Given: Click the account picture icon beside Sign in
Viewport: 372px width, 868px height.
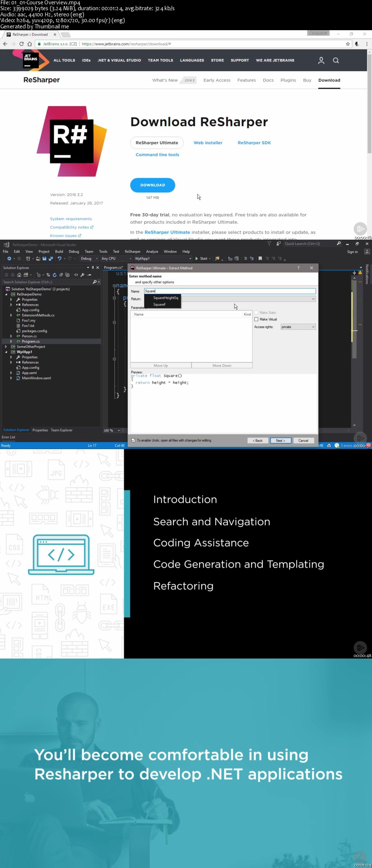Looking at the screenshot, I should [x=367, y=252].
